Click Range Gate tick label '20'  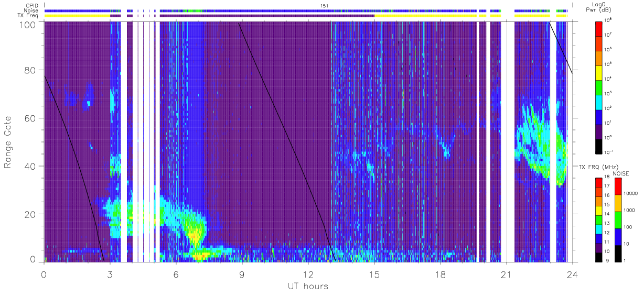pos(30,214)
